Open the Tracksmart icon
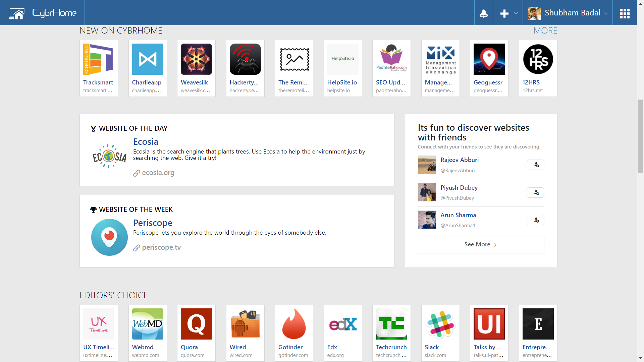This screenshot has height=362, width=644. click(99, 59)
